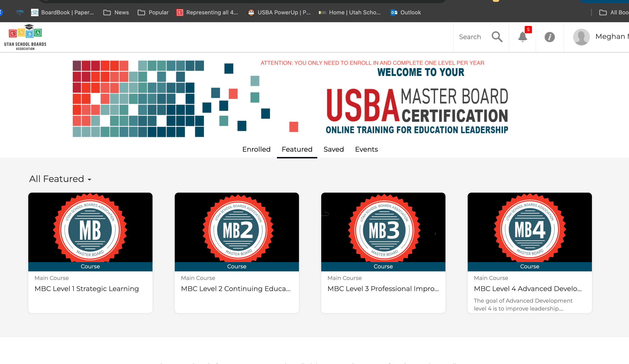
Task: Switch to the Enrolled tab
Action: 256,149
